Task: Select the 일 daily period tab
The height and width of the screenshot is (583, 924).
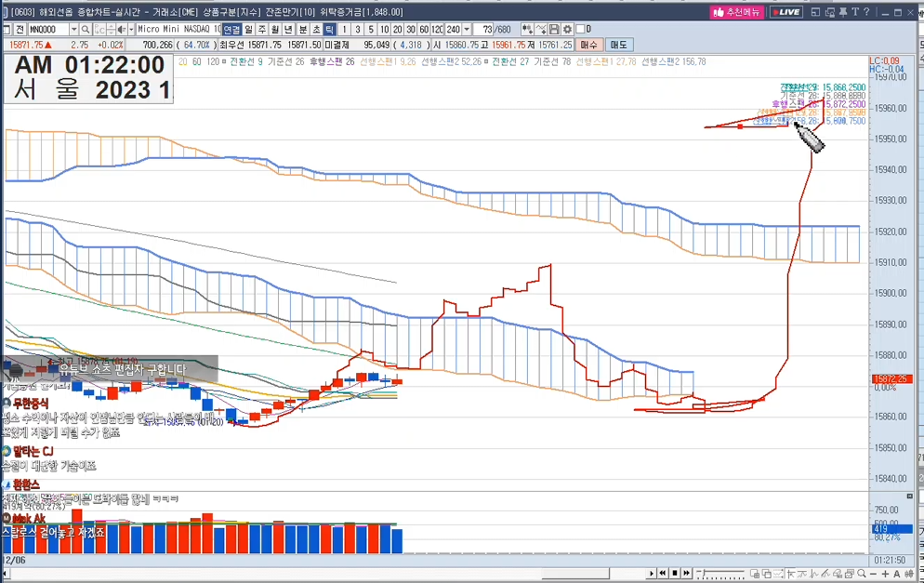Action: click(x=249, y=30)
